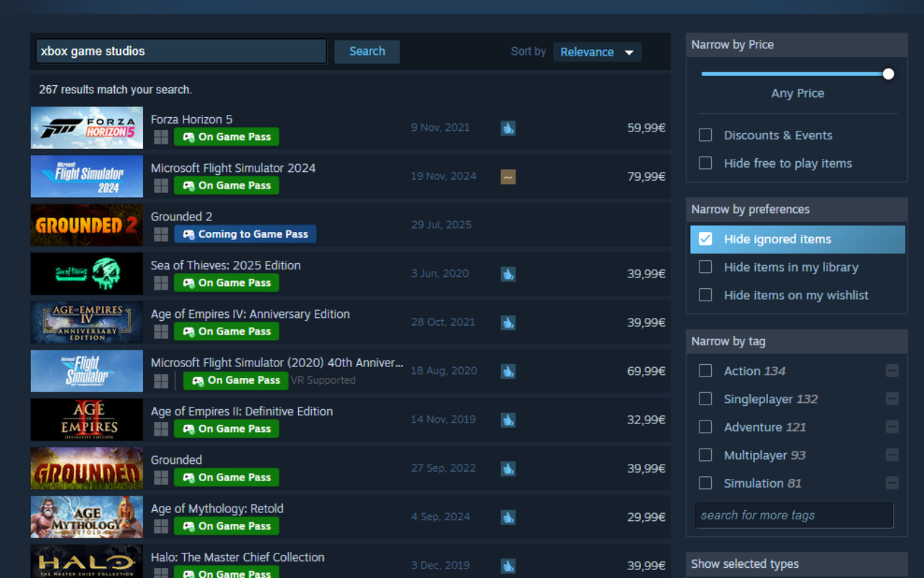Filter results by the Action tag checkbox
The image size is (924, 578).
pos(705,371)
